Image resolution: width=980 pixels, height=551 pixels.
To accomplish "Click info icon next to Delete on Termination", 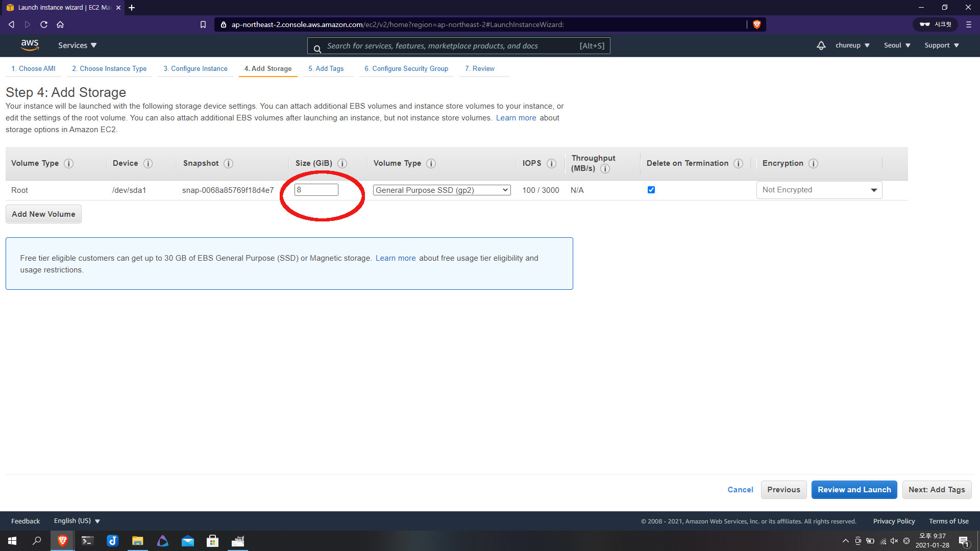I will (738, 164).
